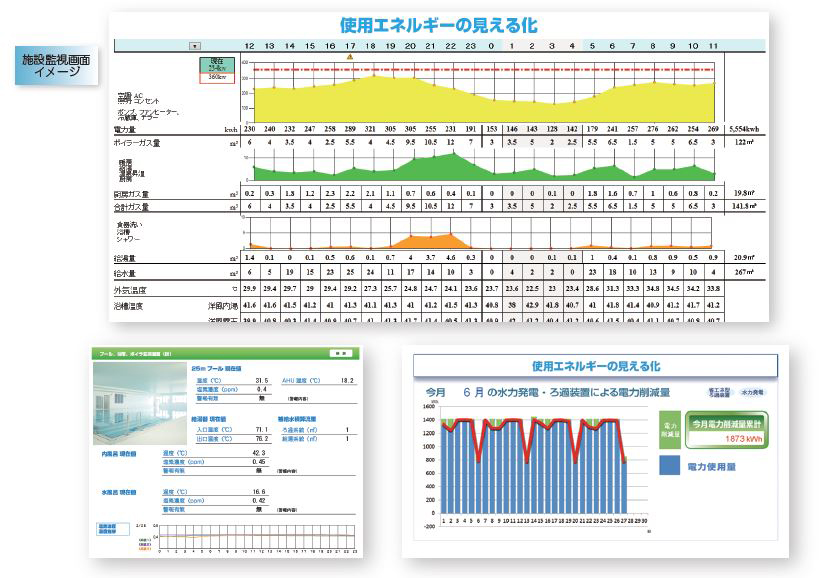This screenshot has height=578, width=829.
Task: Click the シャワー label beside the hot water chart
Action: coord(128,239)
